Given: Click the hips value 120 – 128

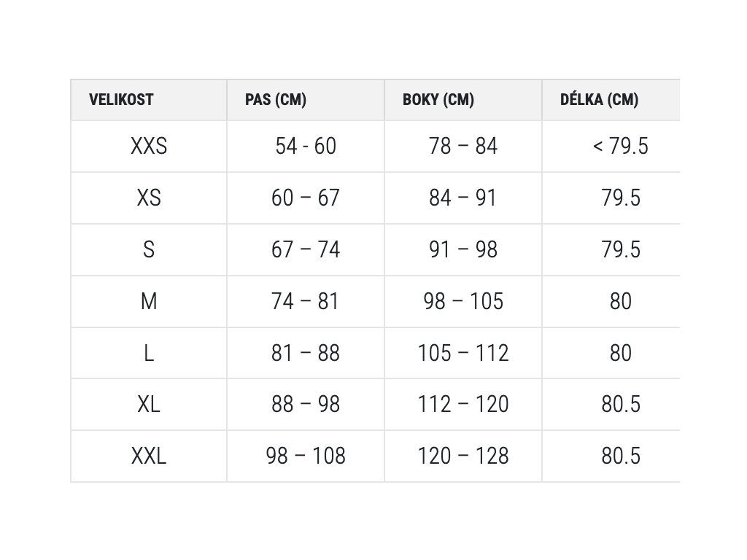Looking at the screenshot, I should (463, 456).
